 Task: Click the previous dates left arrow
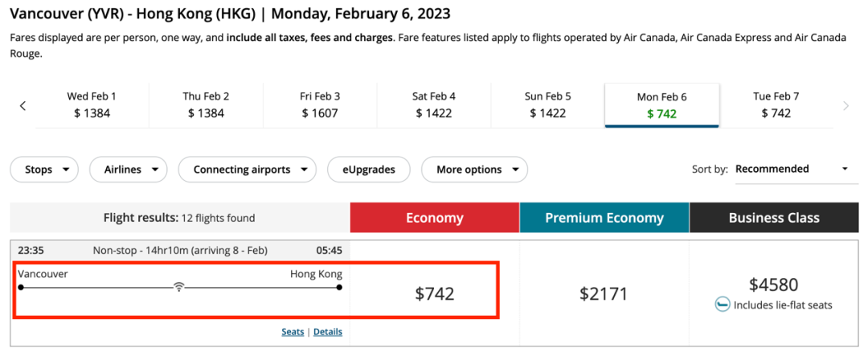[23, 105]
